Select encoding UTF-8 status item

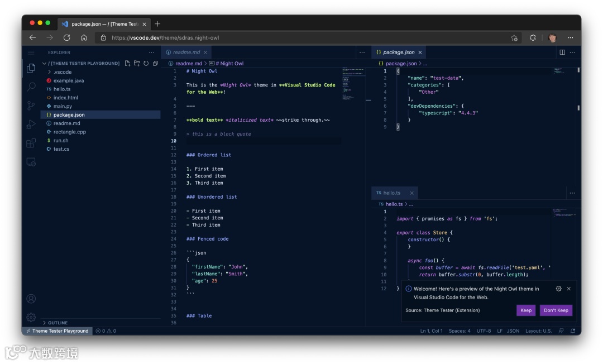coord(484,331)
